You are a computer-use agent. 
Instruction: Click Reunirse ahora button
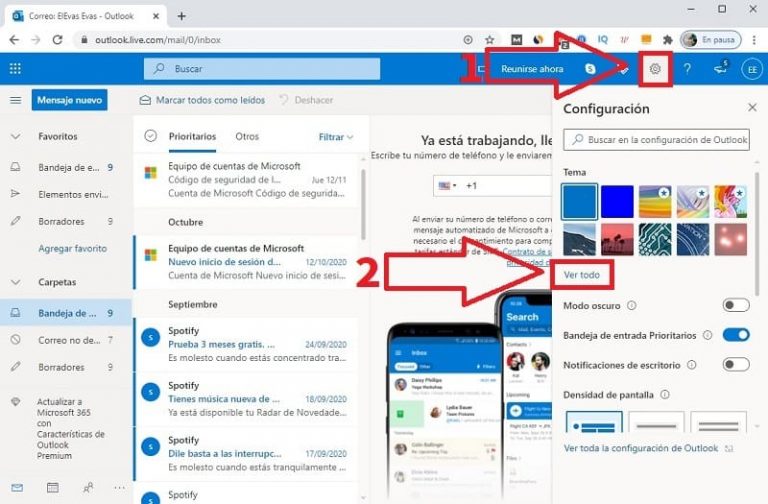[x=531, y=69]
